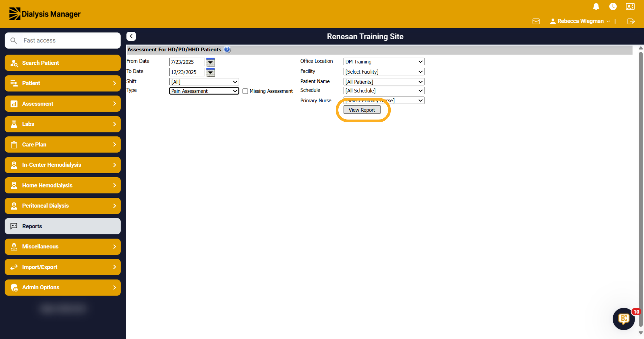This screenshot has height=339, width=644.
Task: Open the clock history icon
Action: pyautogui.click(x=613, y=6)
